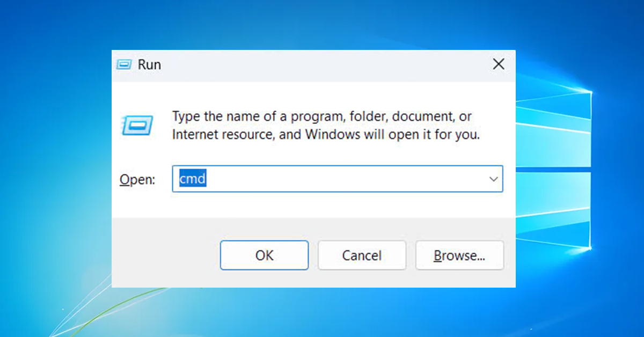Image resolution: width=644 pixels, height=337 pixels.
Task: Click the application icon left of the instruction text
Action: (x=137, y=126)
